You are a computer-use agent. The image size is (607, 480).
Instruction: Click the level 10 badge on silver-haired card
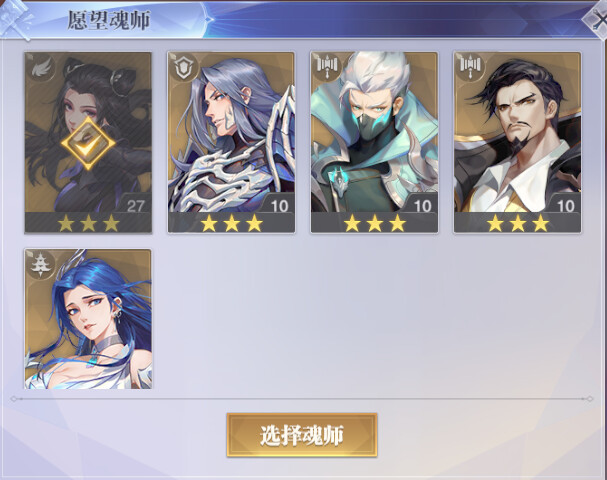(x=279, y=205)
